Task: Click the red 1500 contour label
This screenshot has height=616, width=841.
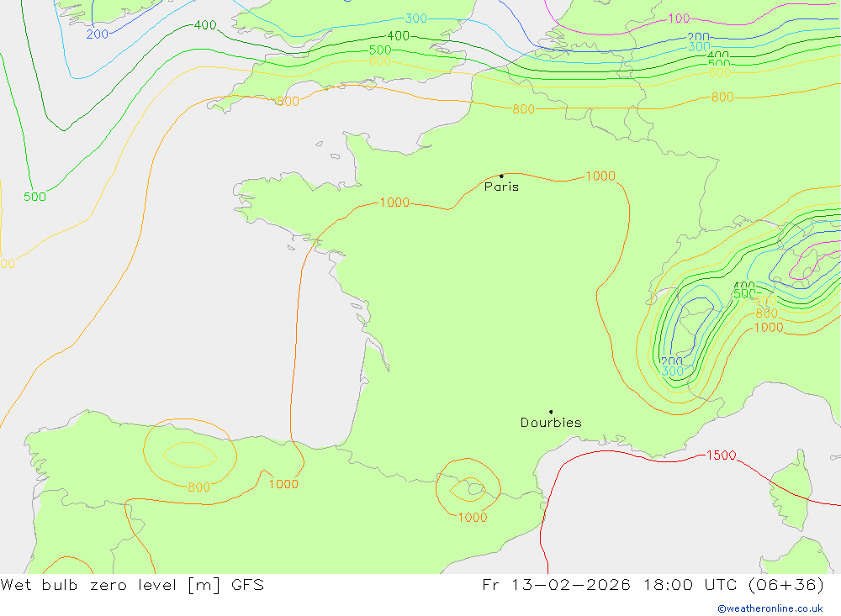Action: pos(721,455)
